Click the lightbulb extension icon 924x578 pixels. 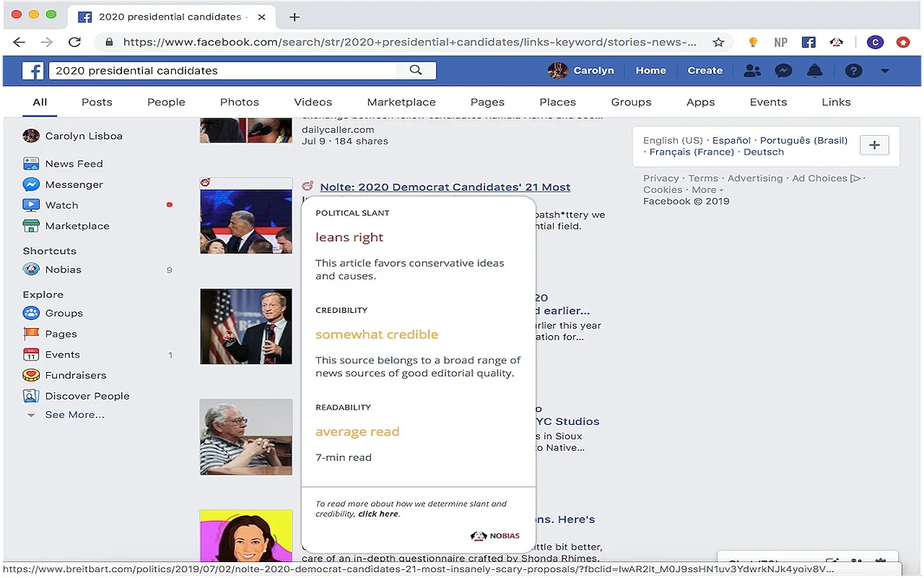[x=753, y=42]
